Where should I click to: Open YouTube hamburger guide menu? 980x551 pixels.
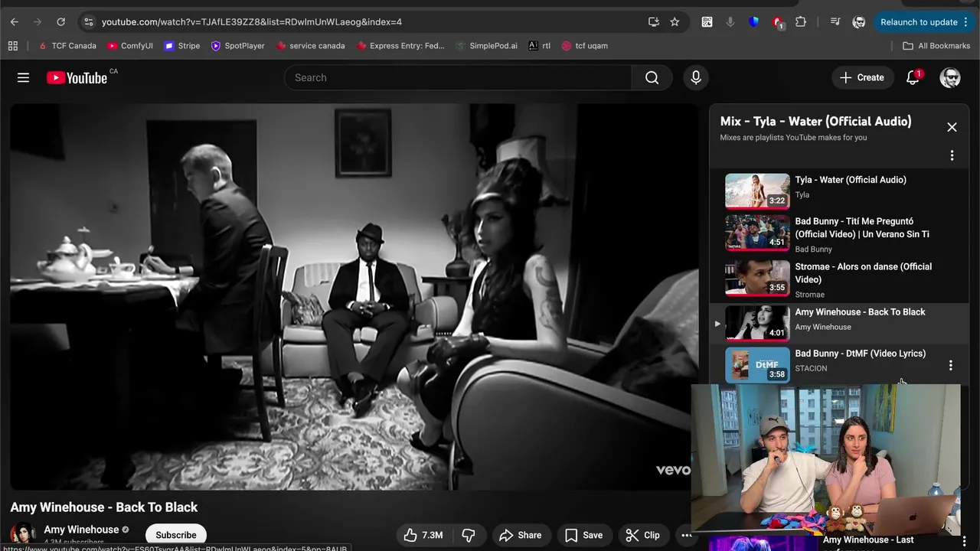pos(24,77)
